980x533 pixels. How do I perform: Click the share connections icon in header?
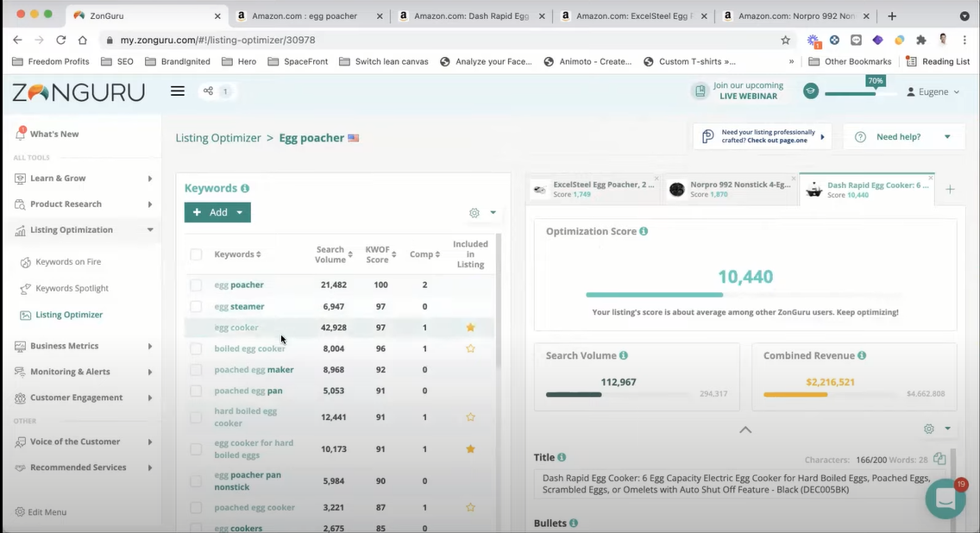pyautogui.click(x=208, y=91)
